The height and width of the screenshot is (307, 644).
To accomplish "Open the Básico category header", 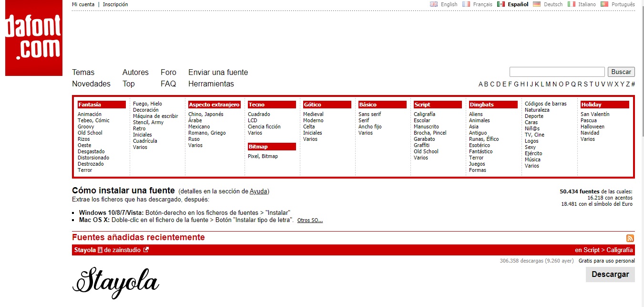I will [382, 105].
